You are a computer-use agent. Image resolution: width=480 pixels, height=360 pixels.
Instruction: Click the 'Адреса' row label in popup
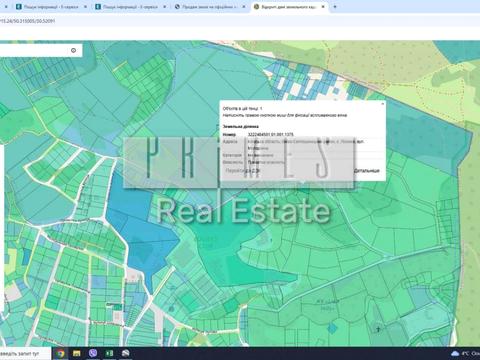(230, 141)
